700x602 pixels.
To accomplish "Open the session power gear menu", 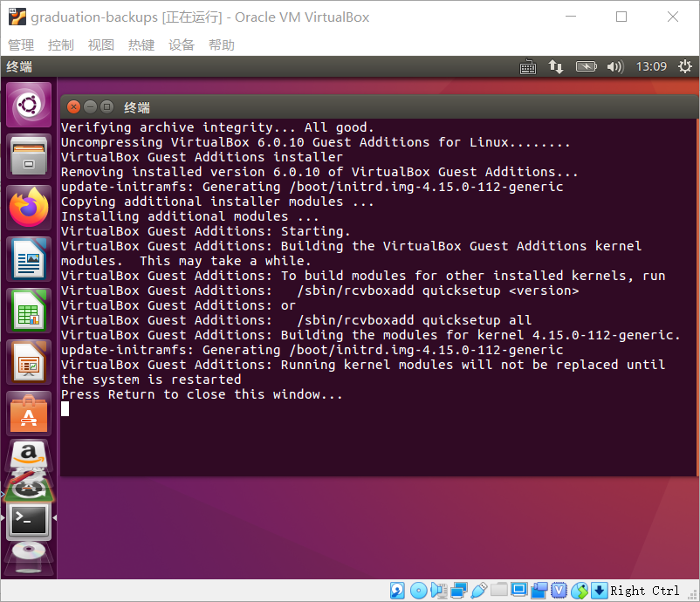I will tap(685, 67).
